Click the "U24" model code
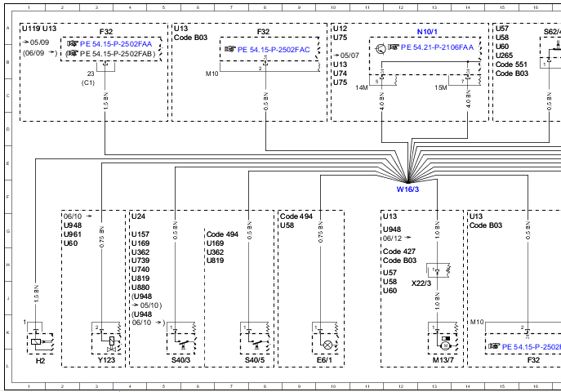The image size is (561, 392). [139, 216]
